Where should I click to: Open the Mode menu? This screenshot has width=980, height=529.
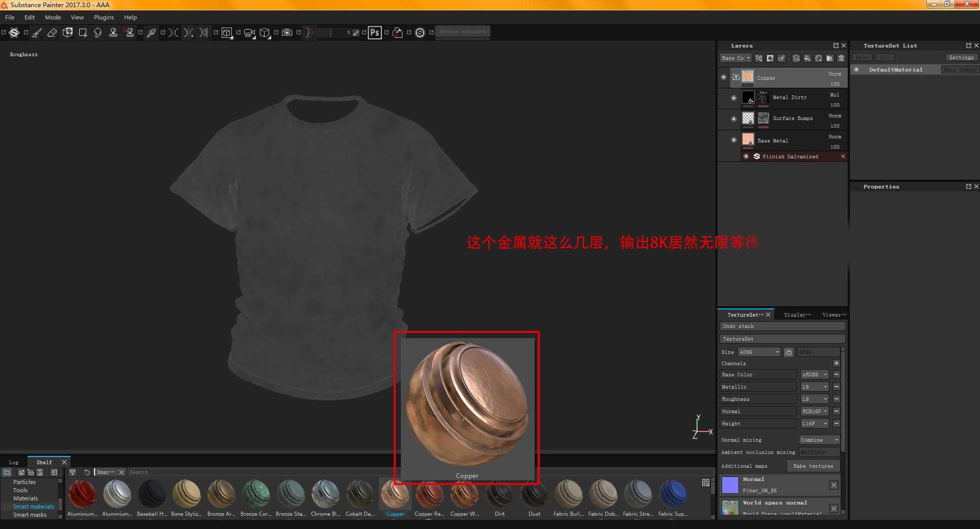pyautogui.click(x=53, y=17)
